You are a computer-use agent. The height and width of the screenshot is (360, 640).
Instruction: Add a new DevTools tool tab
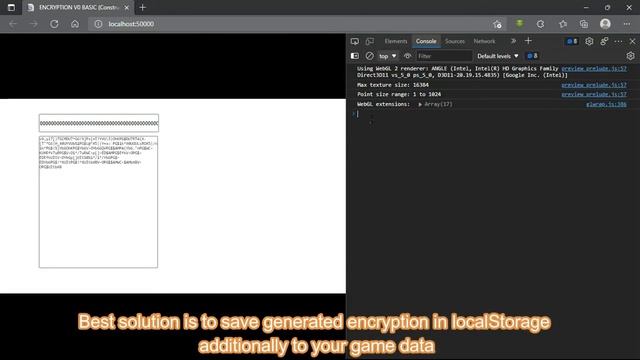[x=528, y=41]
